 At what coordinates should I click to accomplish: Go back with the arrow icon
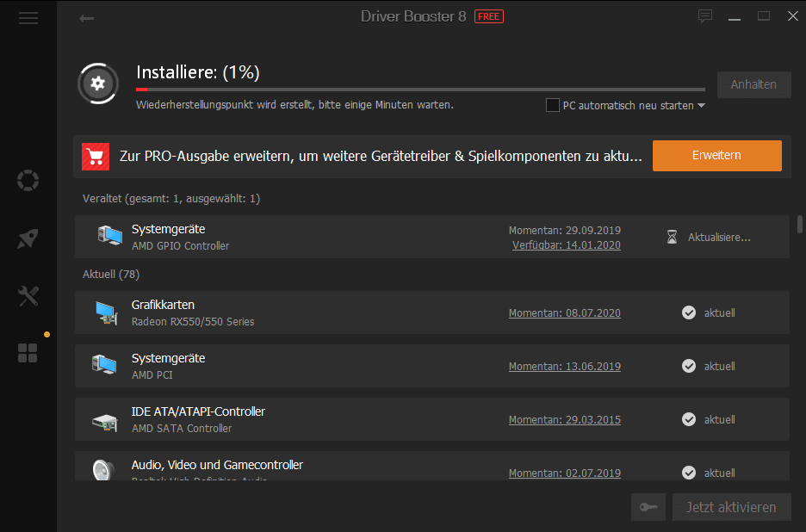(x=86, y=18)
